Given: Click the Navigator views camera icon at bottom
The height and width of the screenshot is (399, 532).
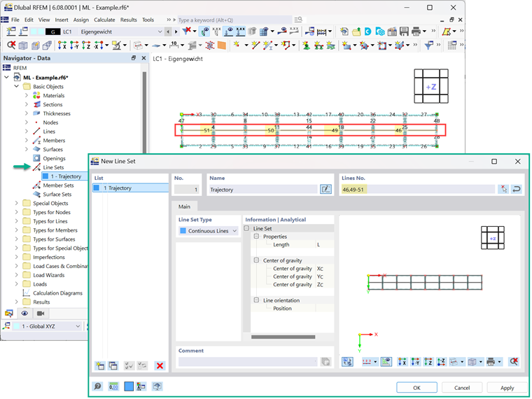Looking at the screenshot, I should click(41, 313).
